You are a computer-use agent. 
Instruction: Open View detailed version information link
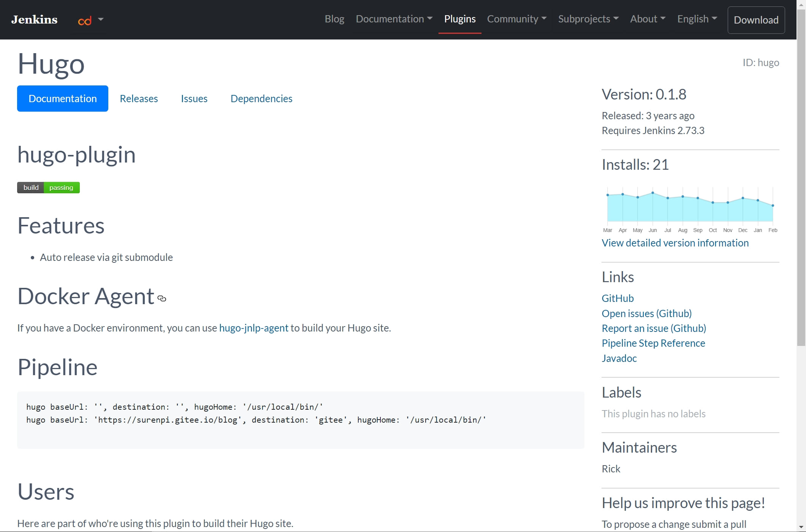(x=675, y=243)
